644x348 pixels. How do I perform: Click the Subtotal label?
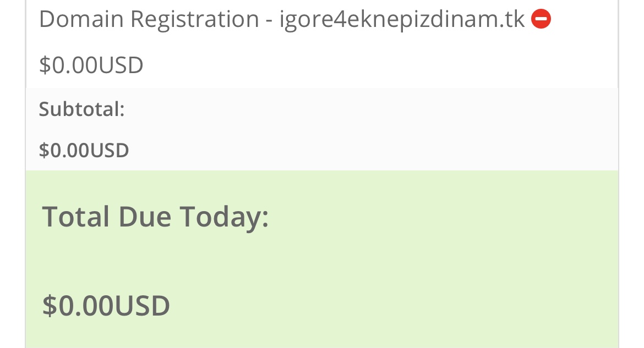[82, 109]
